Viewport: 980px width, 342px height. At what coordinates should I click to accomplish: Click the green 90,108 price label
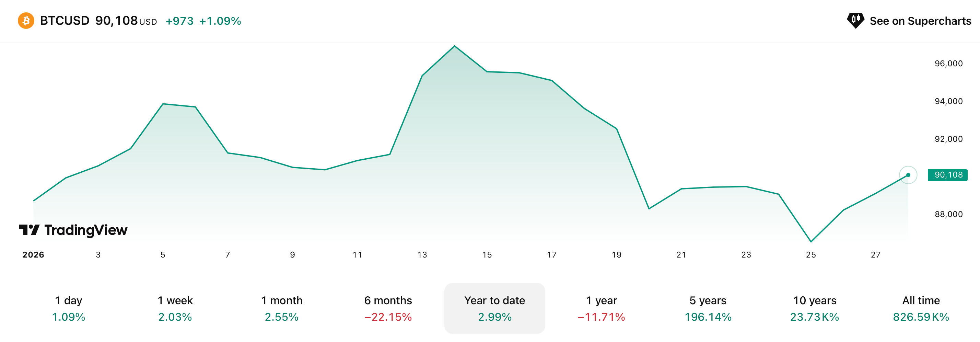click(947, 175)
